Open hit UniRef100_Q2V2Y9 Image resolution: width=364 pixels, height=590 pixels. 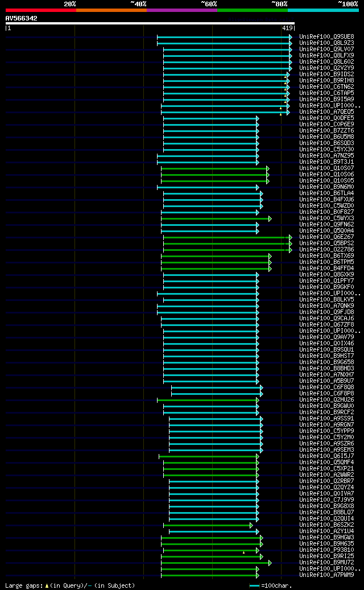tap(326, 68)
